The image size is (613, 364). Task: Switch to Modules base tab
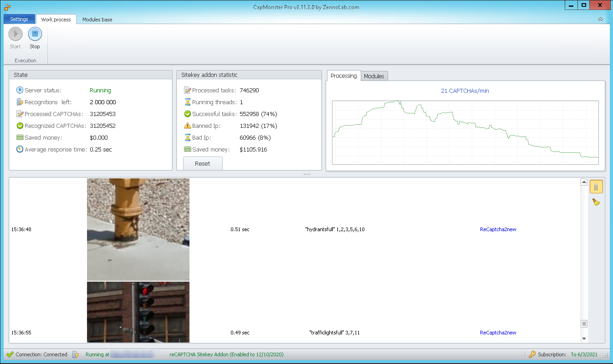click(x=97, y=20)
